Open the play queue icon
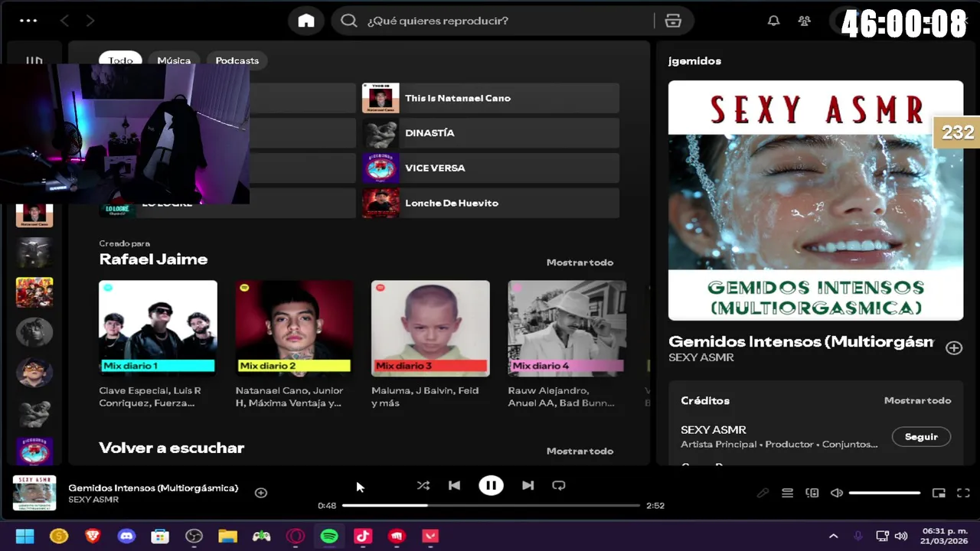 pos(787,493)
